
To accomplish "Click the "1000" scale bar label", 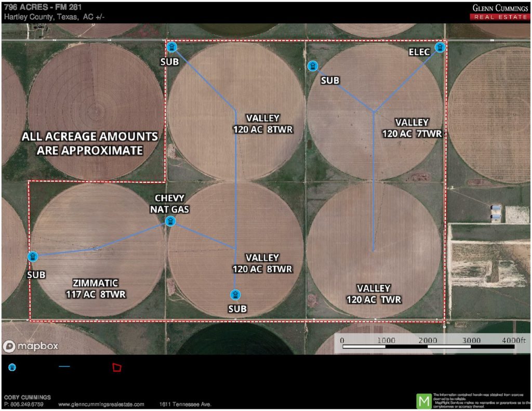I will point(386,340).
